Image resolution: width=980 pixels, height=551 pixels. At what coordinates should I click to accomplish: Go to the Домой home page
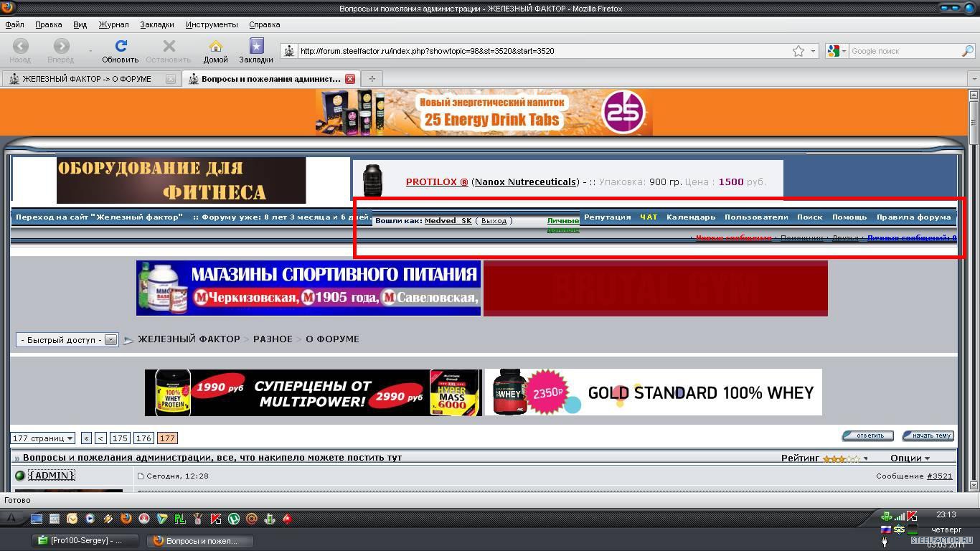(x=215, y=46)
